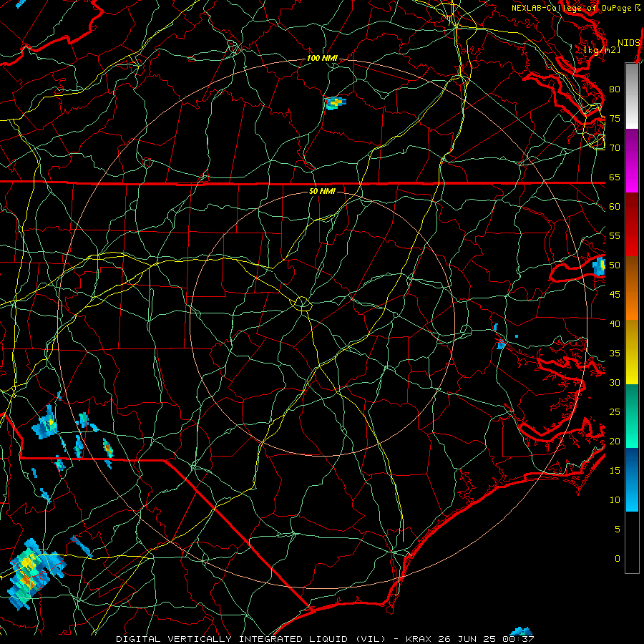Click the 20 value on the color scale
The image size is (644, 644).
click(615, 441)
